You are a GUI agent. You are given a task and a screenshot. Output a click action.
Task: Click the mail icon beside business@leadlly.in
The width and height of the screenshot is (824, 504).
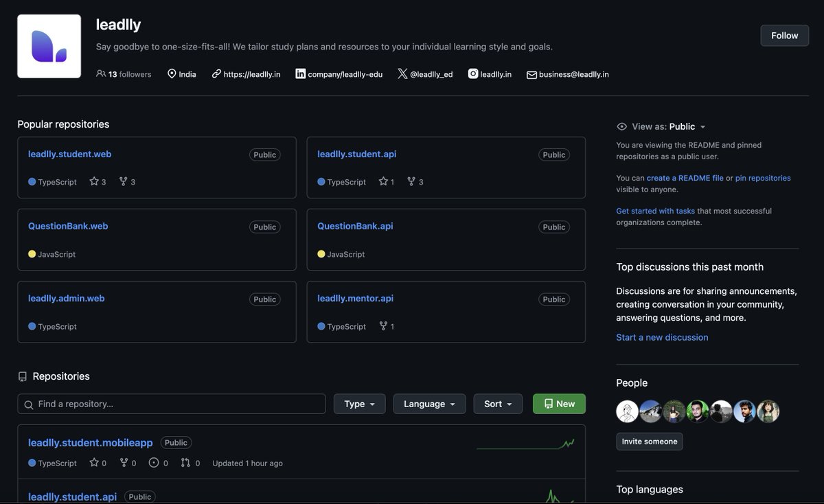point(531,74)
